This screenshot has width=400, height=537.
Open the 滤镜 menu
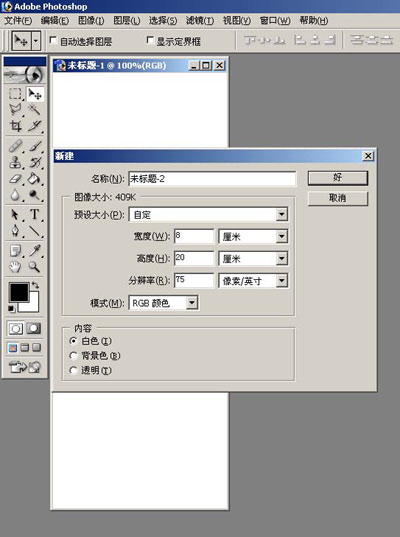pos(200,21)
